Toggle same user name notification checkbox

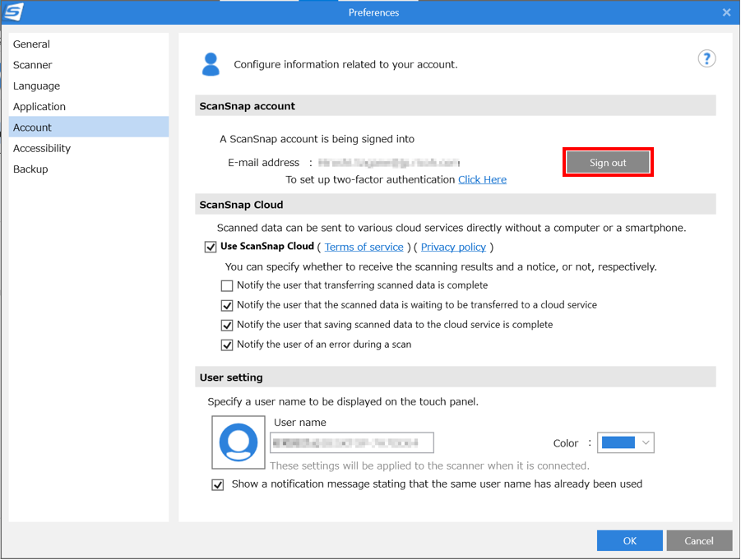(217, 485)
